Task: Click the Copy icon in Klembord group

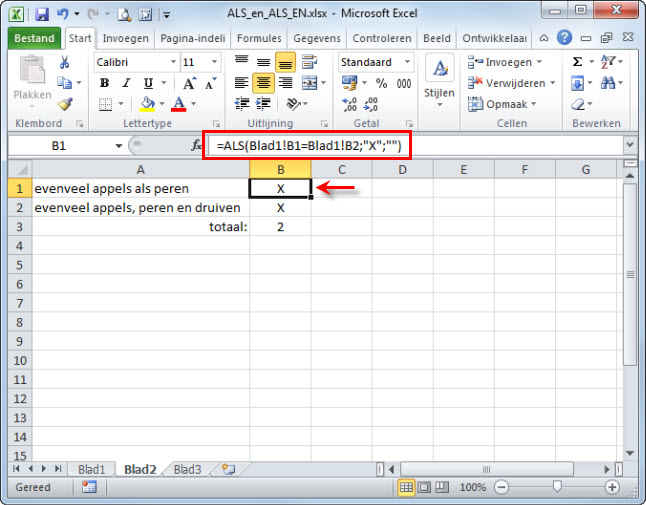Action: click(64, 83)
